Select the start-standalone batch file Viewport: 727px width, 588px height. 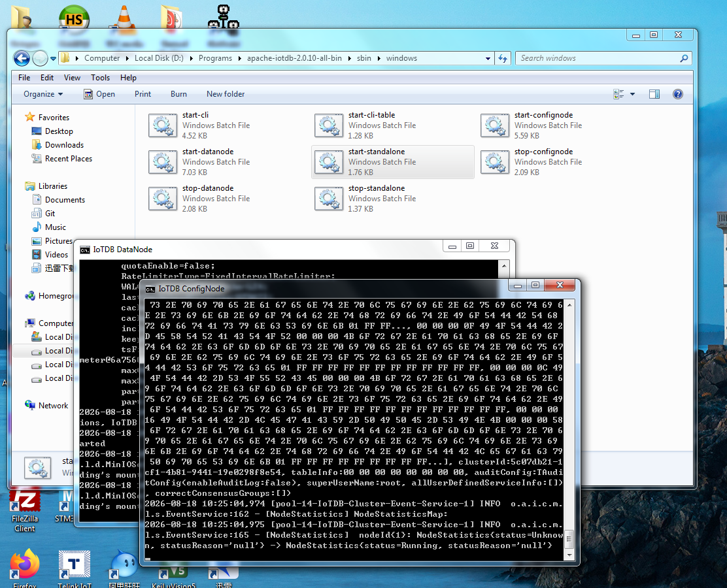coord(393,162)
